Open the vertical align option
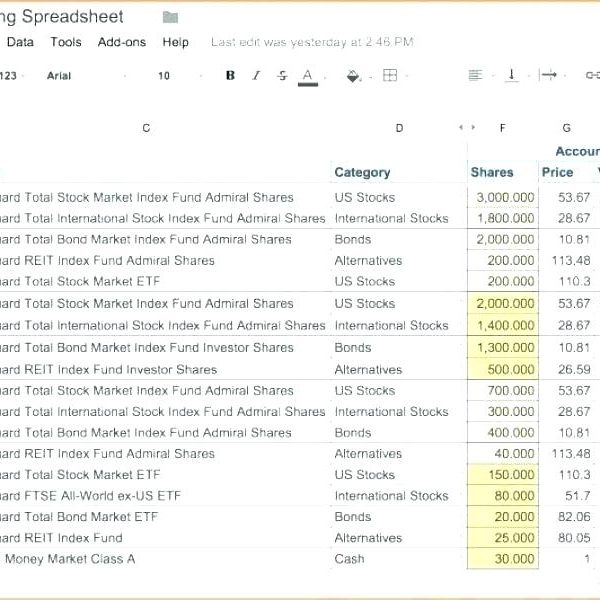Image resolution: width=600 pixels, height=600 pixels. click(x=512, y=76)
